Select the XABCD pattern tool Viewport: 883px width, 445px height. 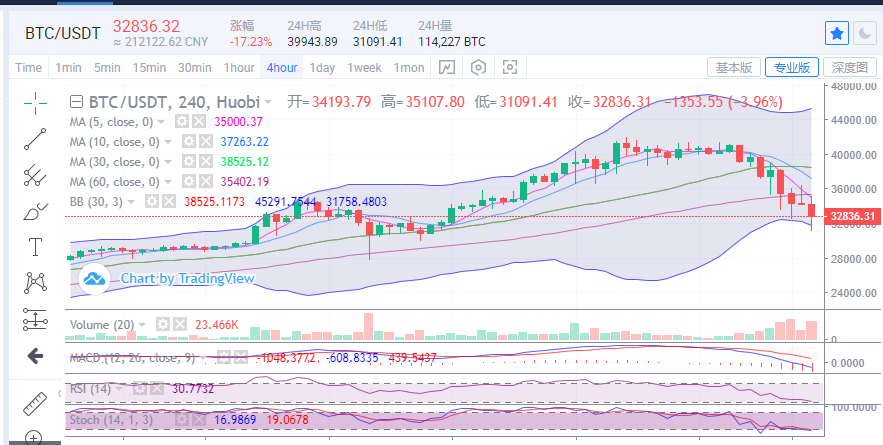(35, 283)
